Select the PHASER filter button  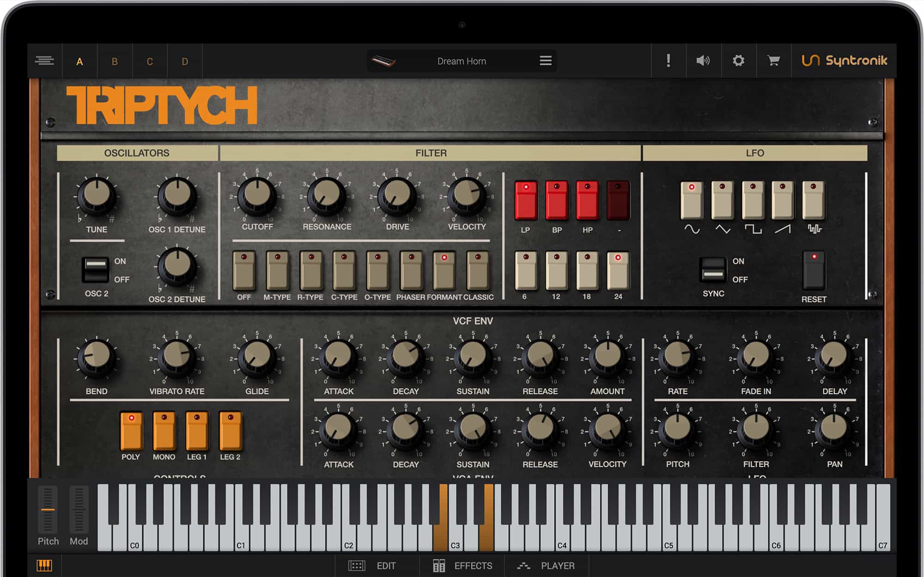point(411,270)
